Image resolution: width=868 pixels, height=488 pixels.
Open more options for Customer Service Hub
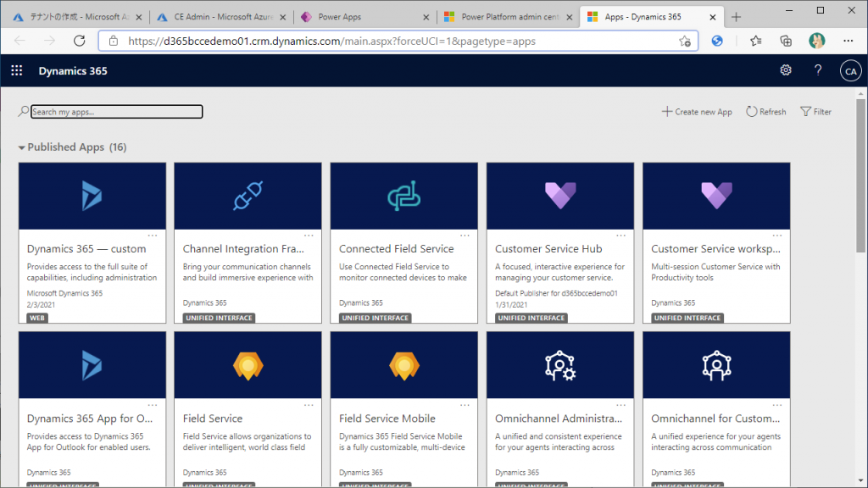point(620,236)
